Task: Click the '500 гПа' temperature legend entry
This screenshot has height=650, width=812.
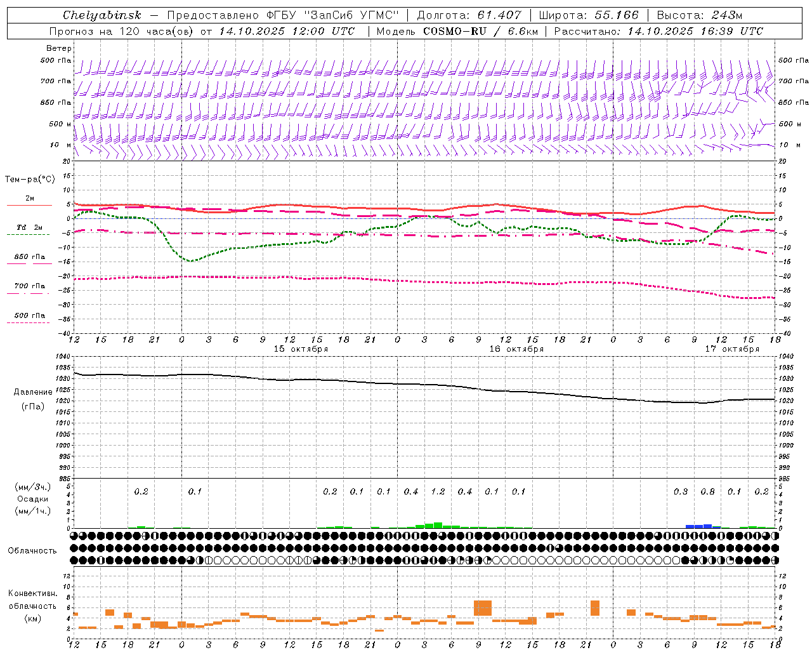Action: click(x=30, y=315)
